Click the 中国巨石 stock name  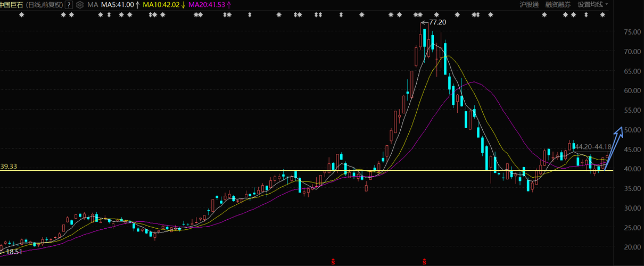click(12, 4)
